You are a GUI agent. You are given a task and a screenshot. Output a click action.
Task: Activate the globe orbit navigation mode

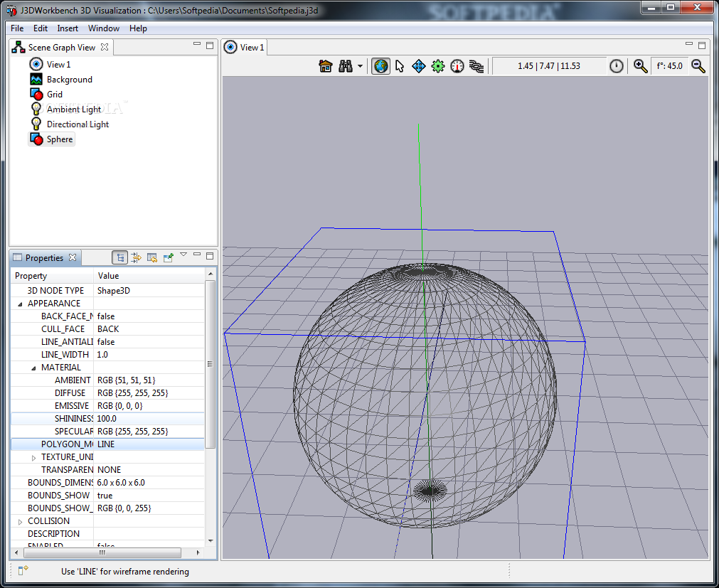(380, 66)
